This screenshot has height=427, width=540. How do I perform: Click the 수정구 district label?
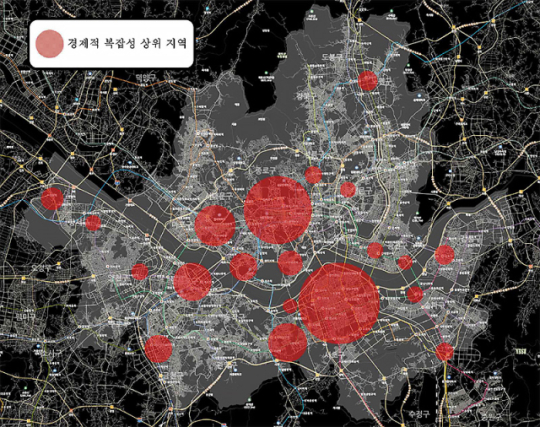pos(419,414)
